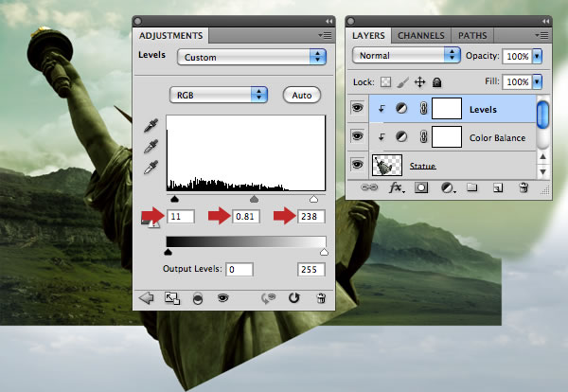This screenshot has width=568, height=392.
Task: Click the input highlight slider handle
Action: click(x=313, y=199)
